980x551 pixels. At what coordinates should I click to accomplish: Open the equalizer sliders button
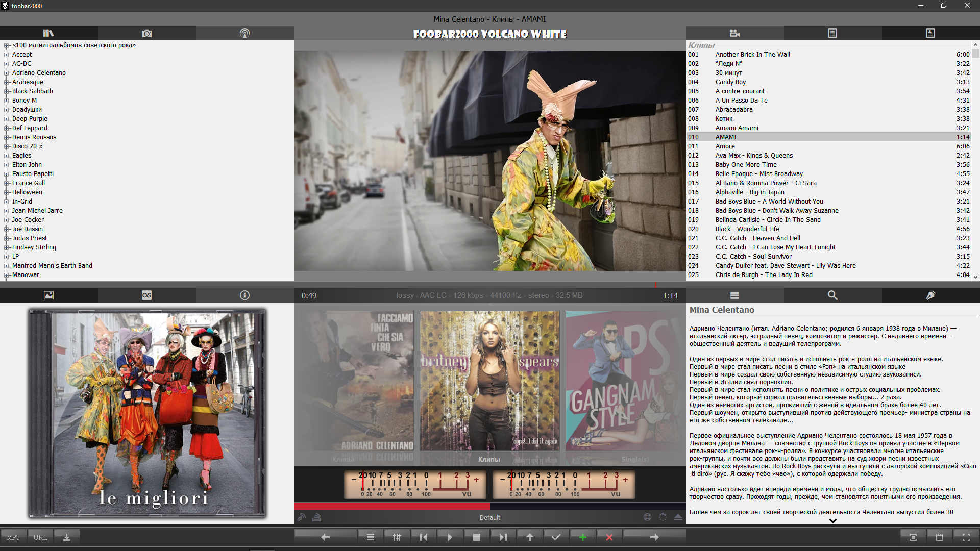(397, 537)
